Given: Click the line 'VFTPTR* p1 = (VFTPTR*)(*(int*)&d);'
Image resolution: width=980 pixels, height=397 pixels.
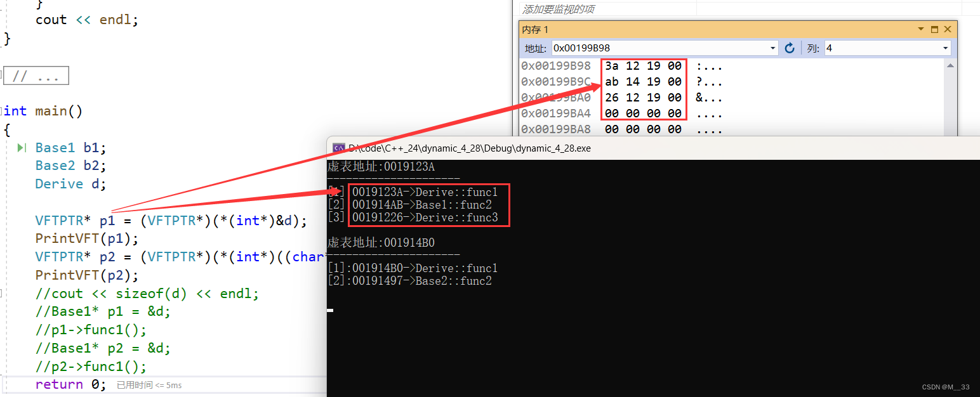Looking at the screenshot, I should coord(171,221).
